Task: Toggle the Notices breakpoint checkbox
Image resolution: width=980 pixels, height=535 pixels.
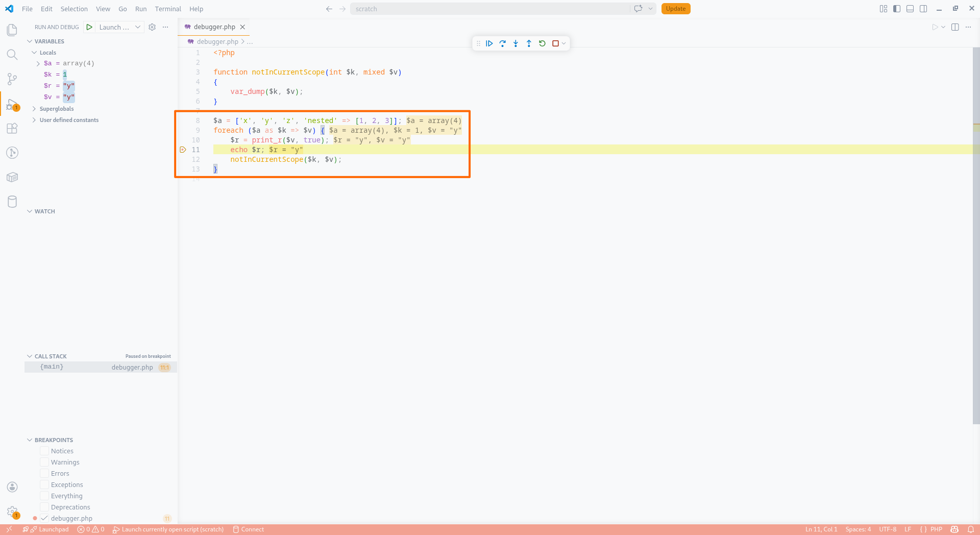Action: coord(44,451)
